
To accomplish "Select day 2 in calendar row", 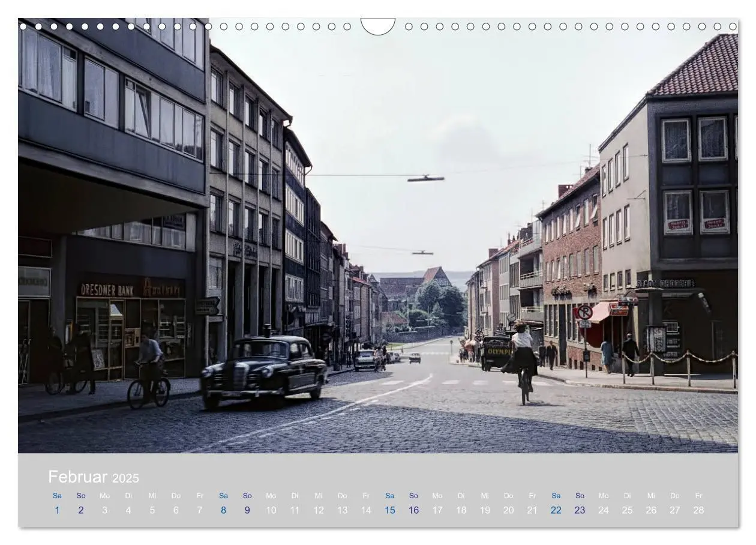I will click(81, 510).
